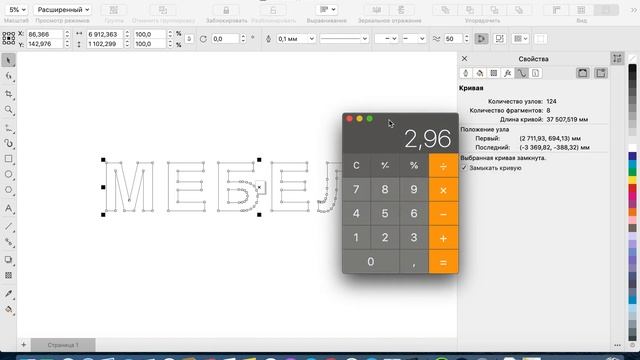Click the add page plus button
The height and width of the screenshot is (360, 640).
pyautogui.click(x=24, y=345)
